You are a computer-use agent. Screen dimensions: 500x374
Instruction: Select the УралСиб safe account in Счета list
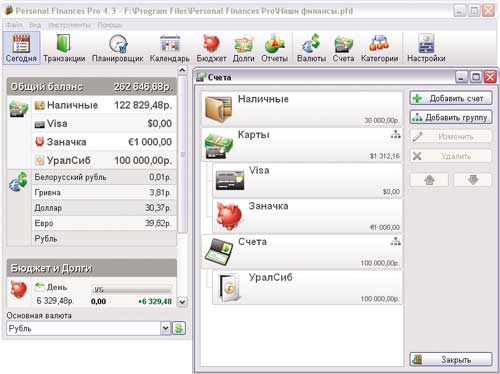pos(307,287)
